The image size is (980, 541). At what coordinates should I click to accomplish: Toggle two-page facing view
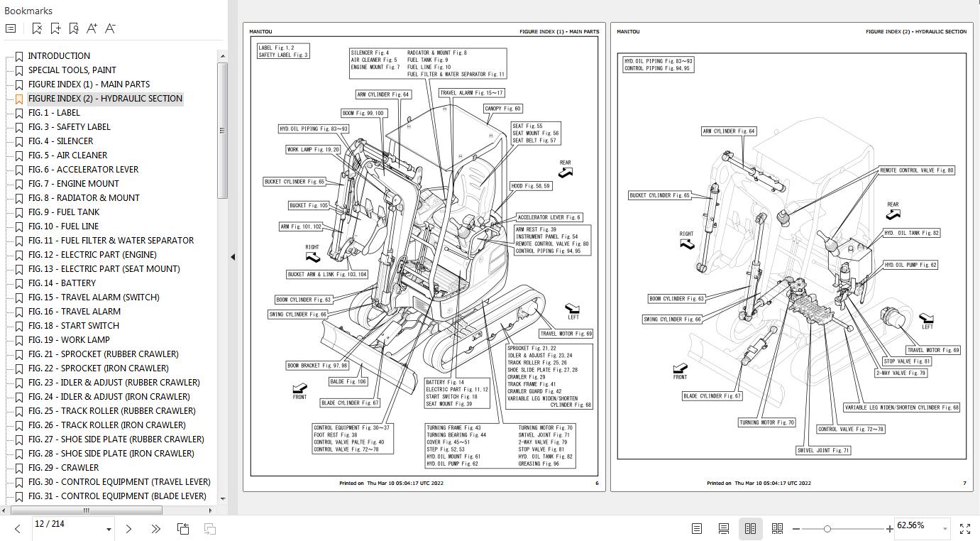(x=750, y=529)
